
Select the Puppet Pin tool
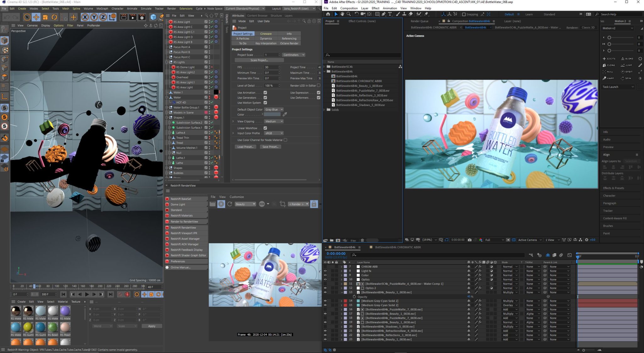426,14
